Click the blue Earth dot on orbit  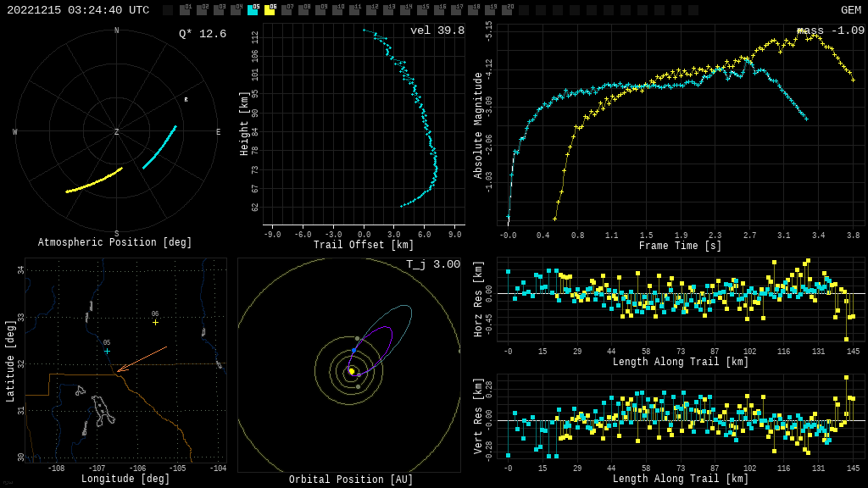354,350
